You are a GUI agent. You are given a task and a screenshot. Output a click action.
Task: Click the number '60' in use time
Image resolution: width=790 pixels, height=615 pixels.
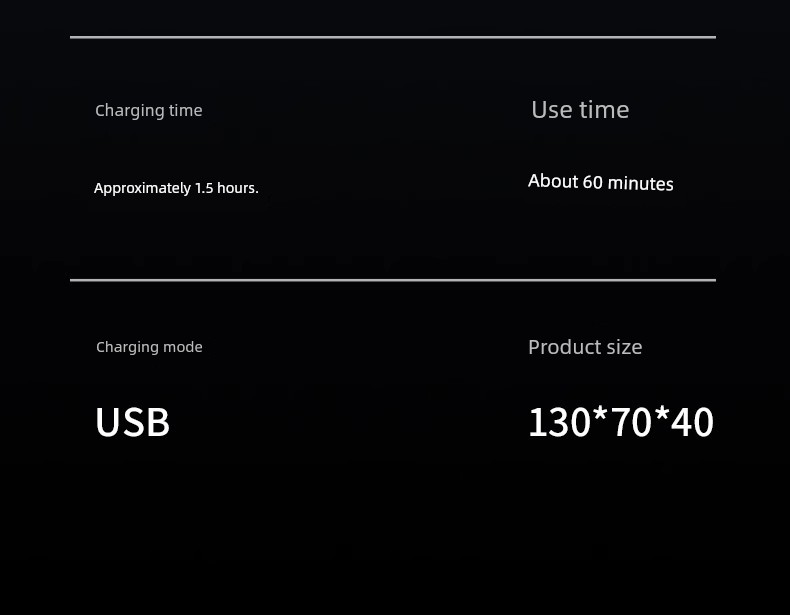(592, 182)
